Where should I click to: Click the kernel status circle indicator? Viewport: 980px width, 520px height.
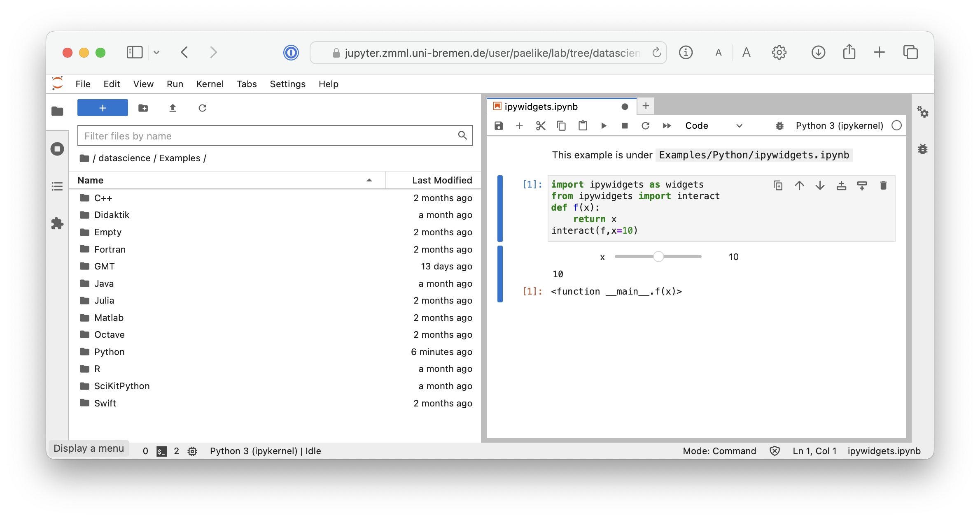point(896,125)
